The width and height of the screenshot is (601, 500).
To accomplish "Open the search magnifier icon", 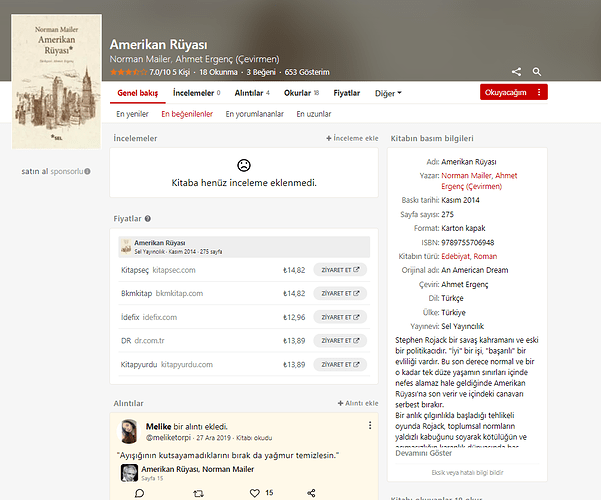I will coord(537,72).
